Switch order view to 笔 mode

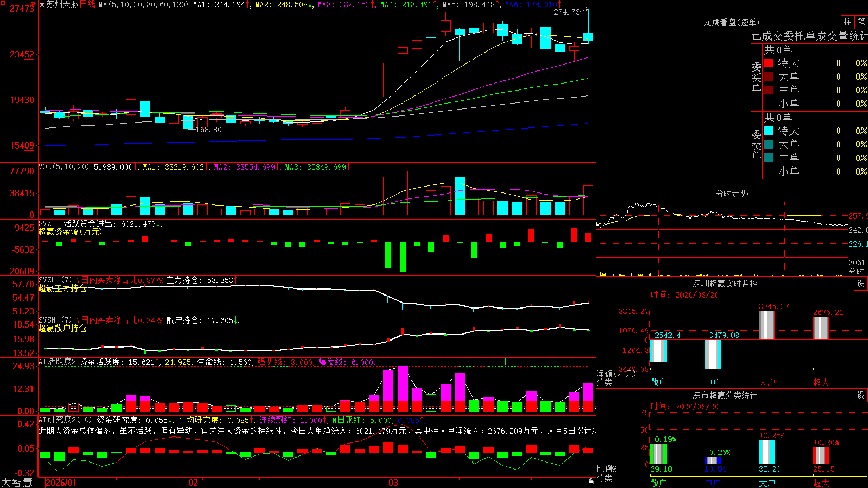[x=861, y=22]
